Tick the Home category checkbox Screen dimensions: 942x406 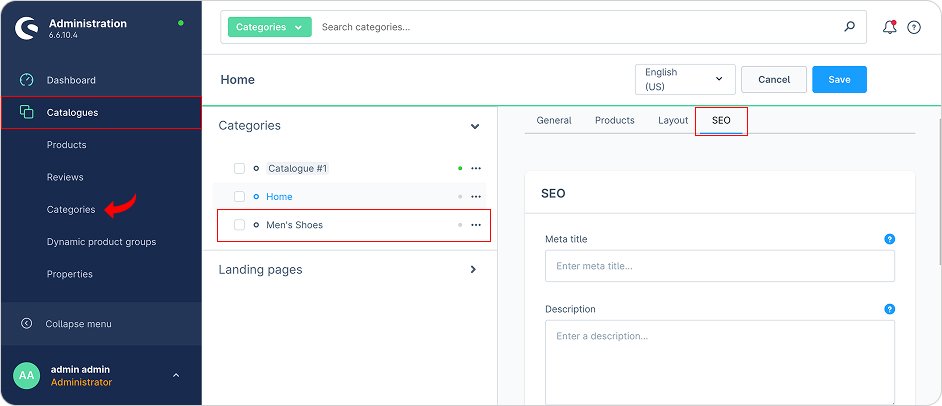(239, 197)
